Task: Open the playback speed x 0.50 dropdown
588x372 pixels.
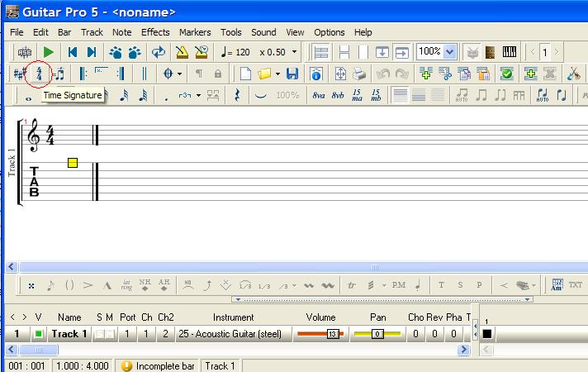Action: [x=294, y=52]
